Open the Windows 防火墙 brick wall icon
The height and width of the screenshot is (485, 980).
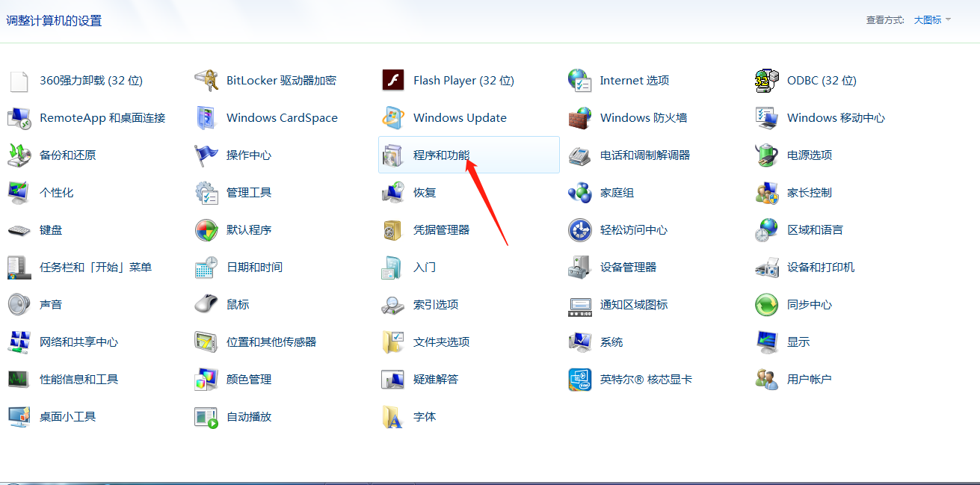coord(580,118)
